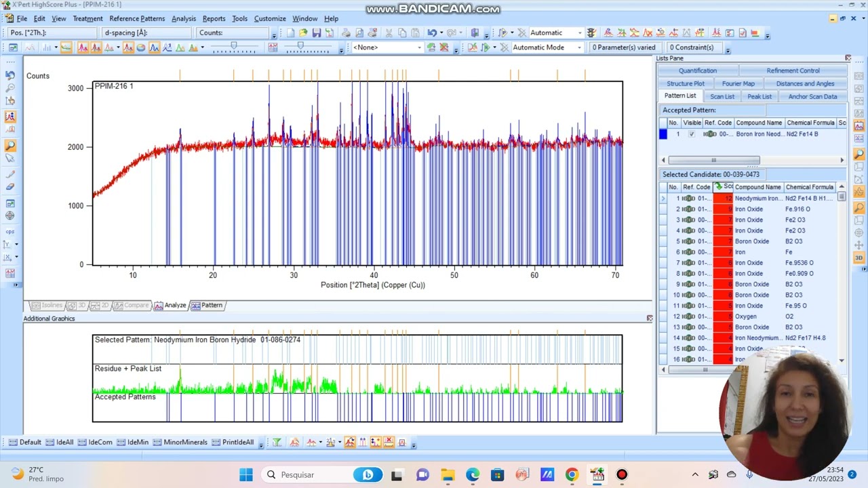
Task: Open Google Chrome from the taskbar
Action: (x=572, y=474)
